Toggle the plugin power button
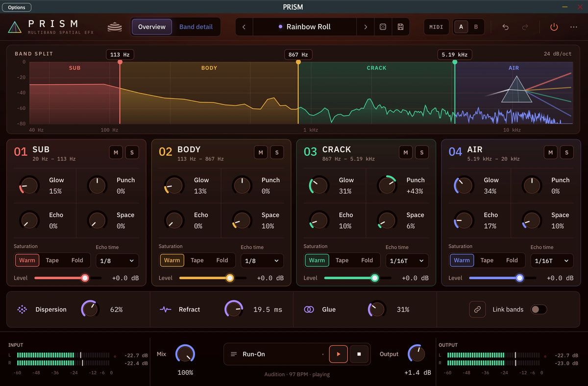This screenshot has height=386, width=588. (554, 27)
